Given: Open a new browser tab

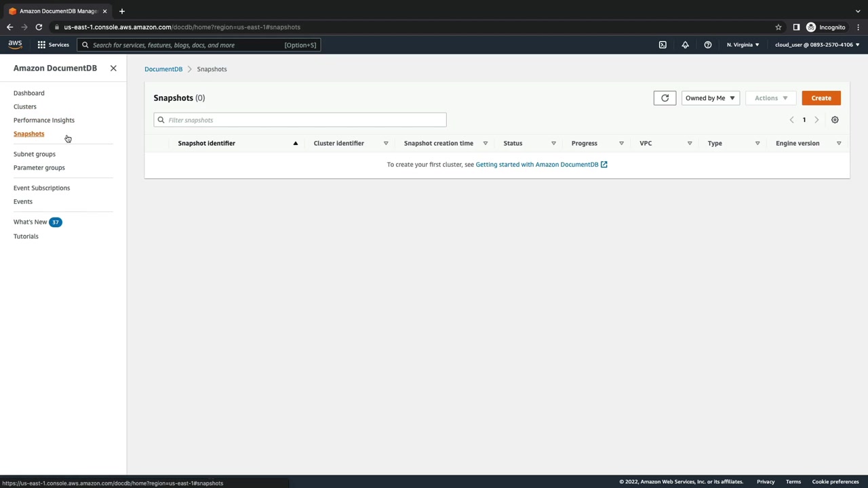Looking at the screenshot, I should pyautogui.click(x=122, y=11).
